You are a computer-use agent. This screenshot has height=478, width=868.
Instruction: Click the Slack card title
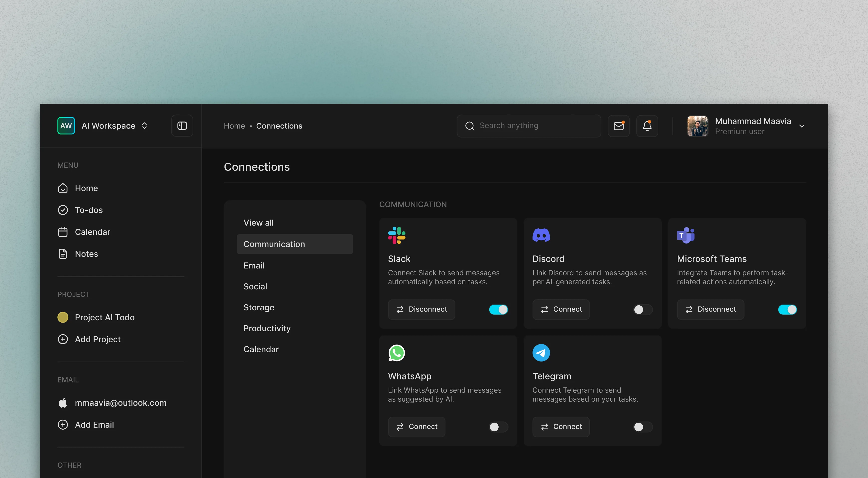tap(399, 259)
